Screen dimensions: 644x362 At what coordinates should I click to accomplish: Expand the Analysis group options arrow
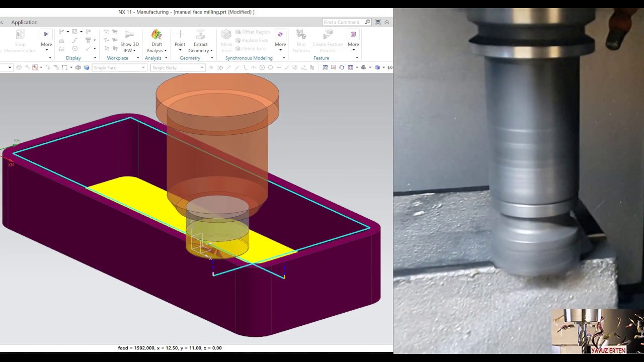[166, 58]
